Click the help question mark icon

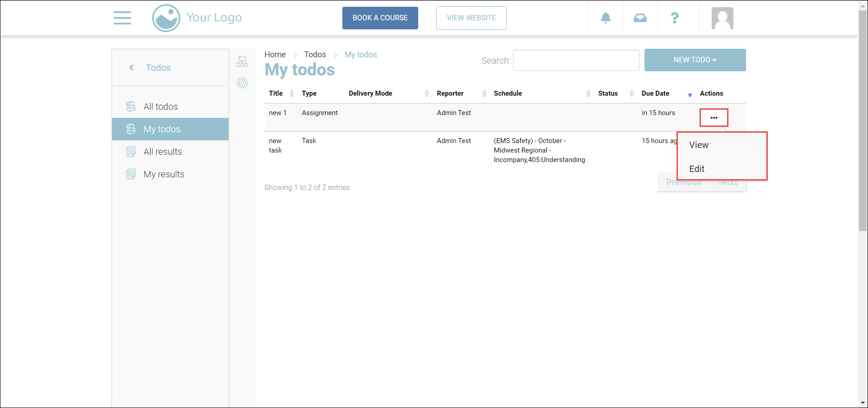675,18
